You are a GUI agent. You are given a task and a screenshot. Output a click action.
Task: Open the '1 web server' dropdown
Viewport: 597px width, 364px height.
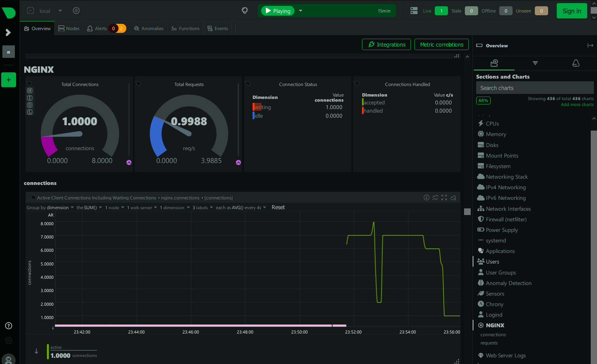point(142,208)
